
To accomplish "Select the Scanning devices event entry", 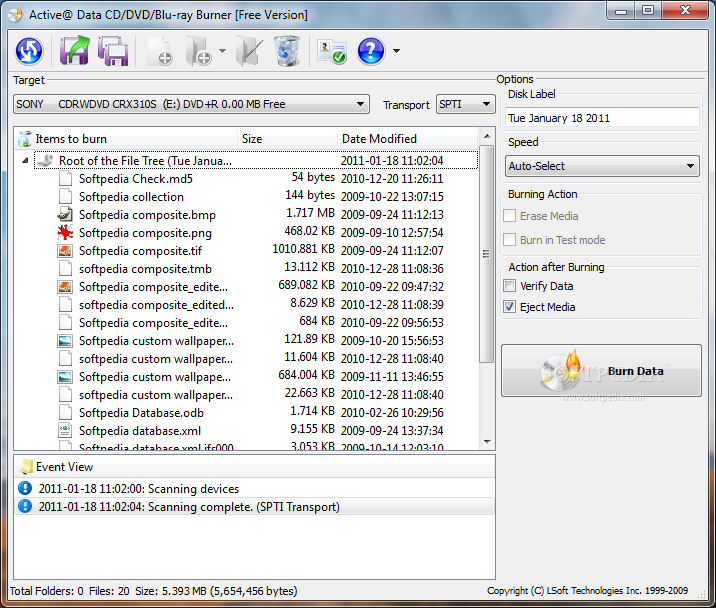I will [255, 489].
